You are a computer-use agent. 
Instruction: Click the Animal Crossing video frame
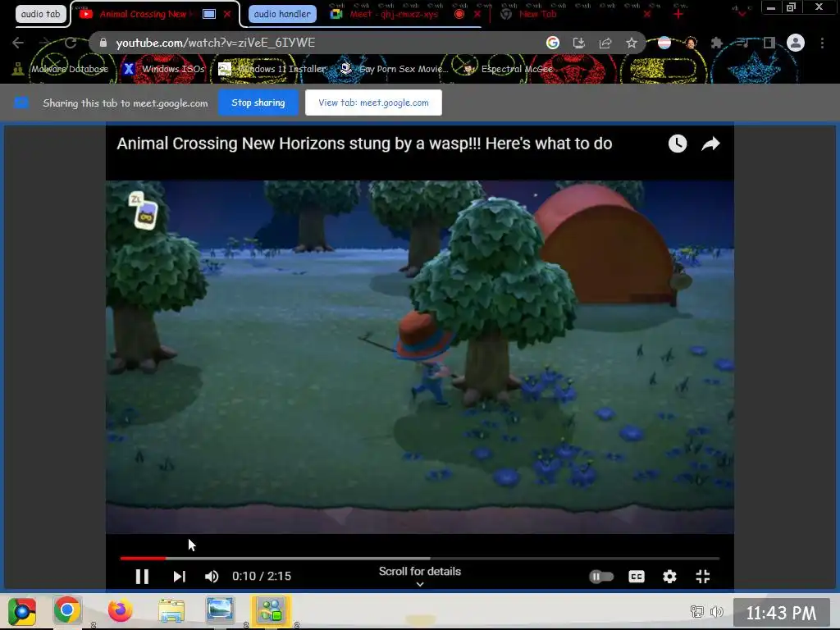(x=420, y=357)
